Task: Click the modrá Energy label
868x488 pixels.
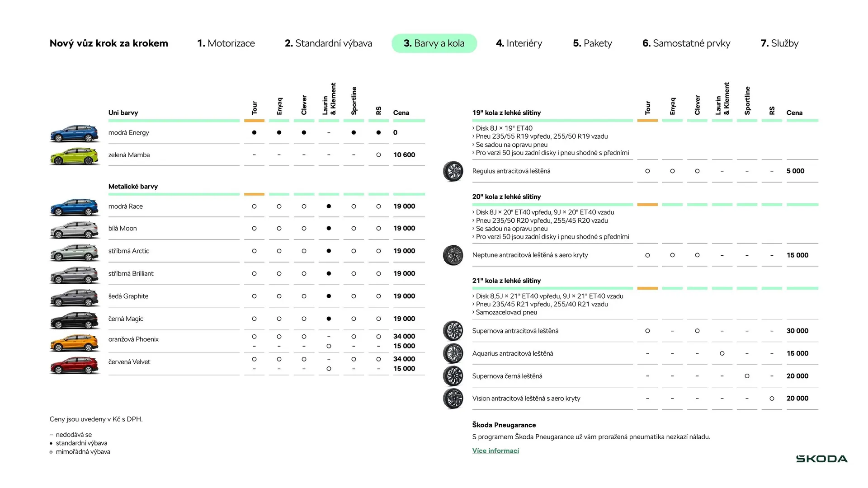Action: [128, 132]
